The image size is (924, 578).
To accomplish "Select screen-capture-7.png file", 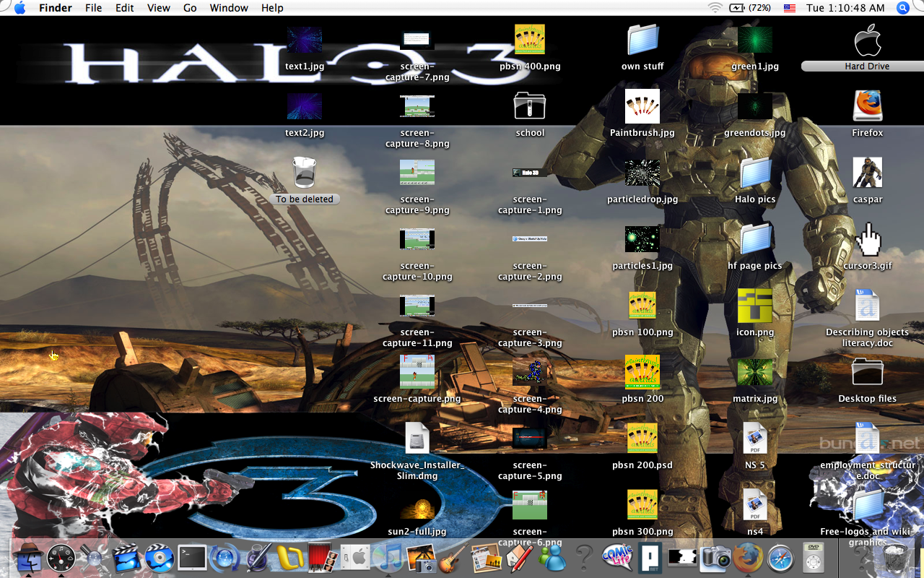I will pyautogui.click(x=417, y=40).
